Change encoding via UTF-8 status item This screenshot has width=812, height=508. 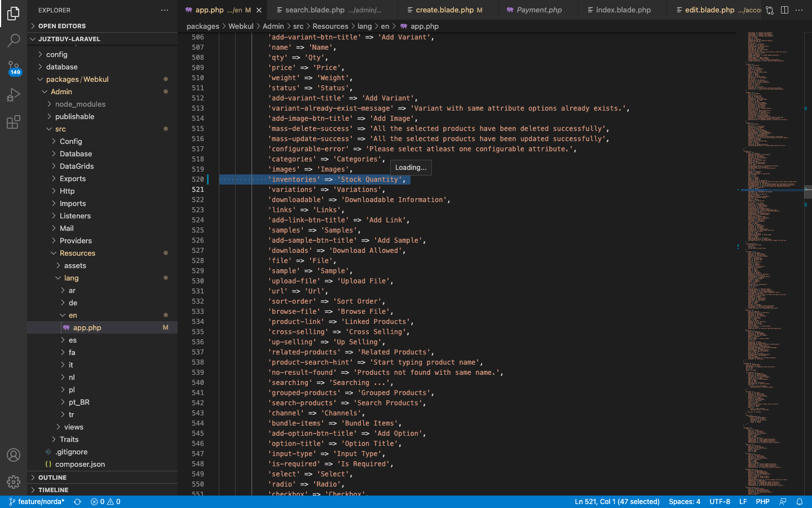pyautogui.click(x=720, y=502)
